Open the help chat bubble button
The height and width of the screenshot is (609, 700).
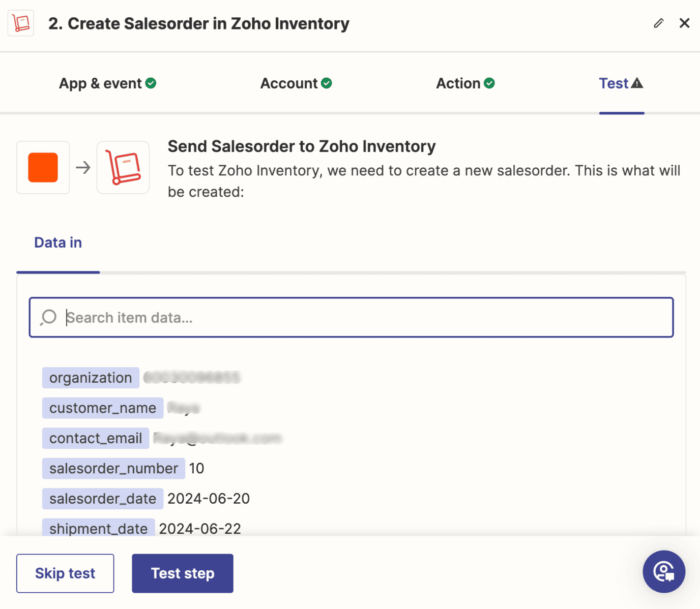click(x=664, y=571)
